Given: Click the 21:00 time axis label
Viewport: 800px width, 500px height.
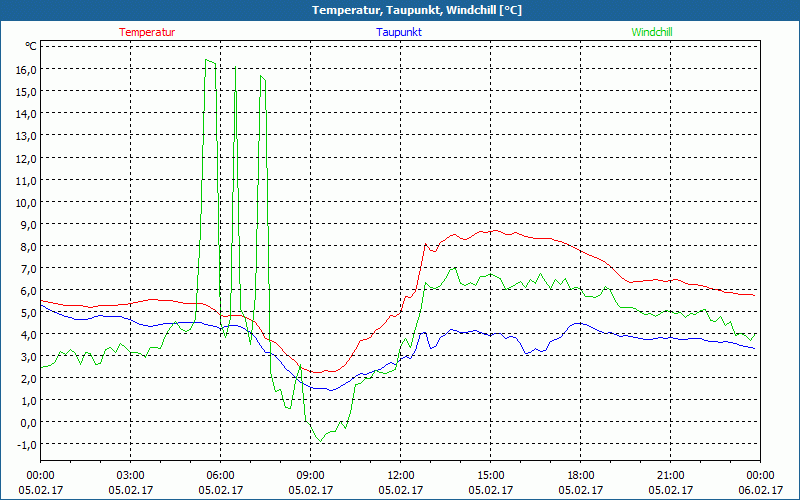Looking at the screenshot, I should click(x=670, y=476).
